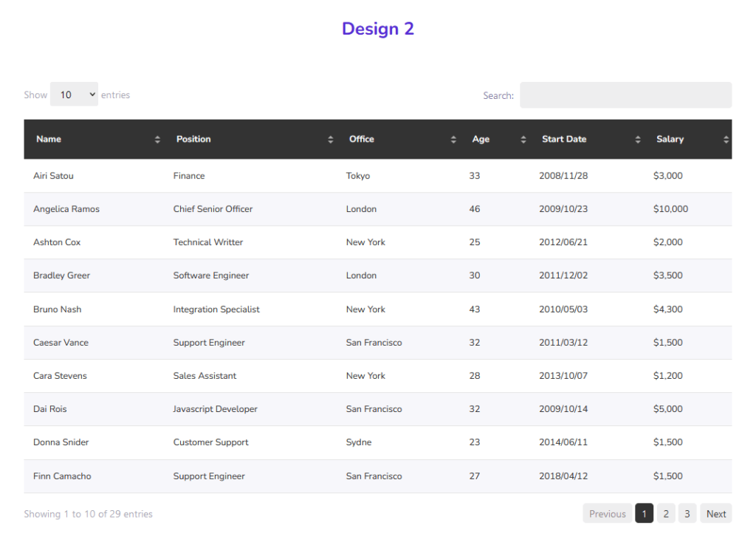Select the Cara Stevens name cell
This screenshot has height=559, width=756.
(61, 376)
